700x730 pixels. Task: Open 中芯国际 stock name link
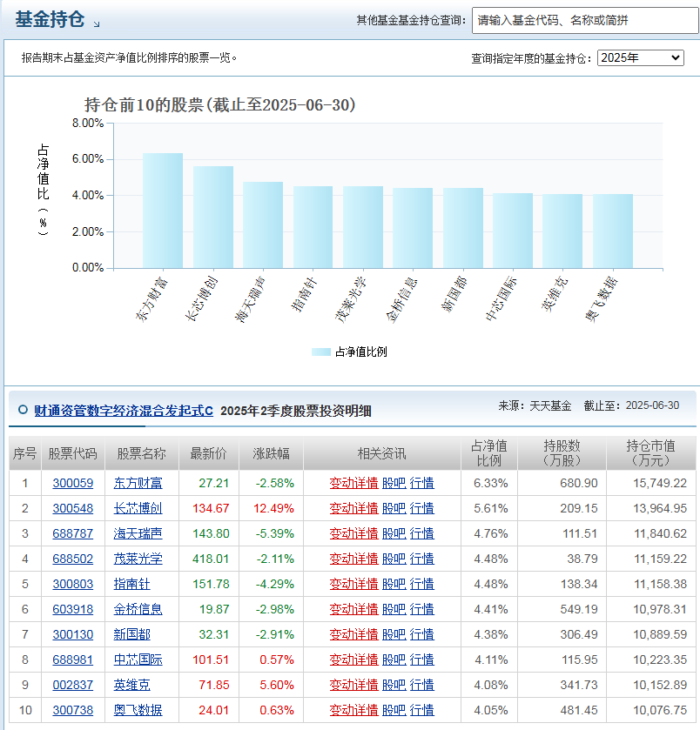(138, 660)
